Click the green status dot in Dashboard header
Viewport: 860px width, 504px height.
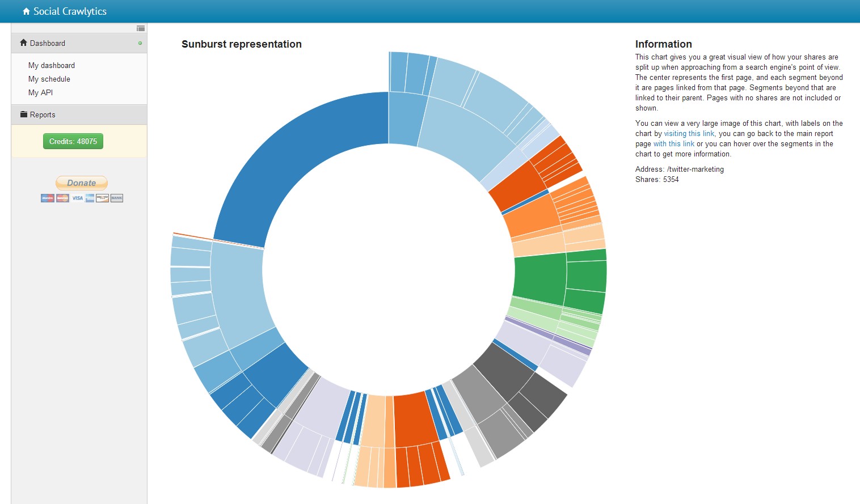(140, 43)
